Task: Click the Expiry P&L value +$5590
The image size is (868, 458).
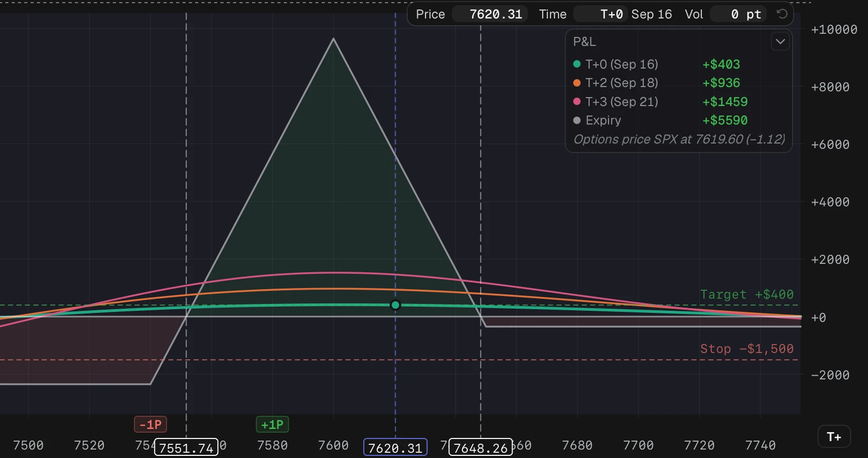Action: click(x=725, y=120)
